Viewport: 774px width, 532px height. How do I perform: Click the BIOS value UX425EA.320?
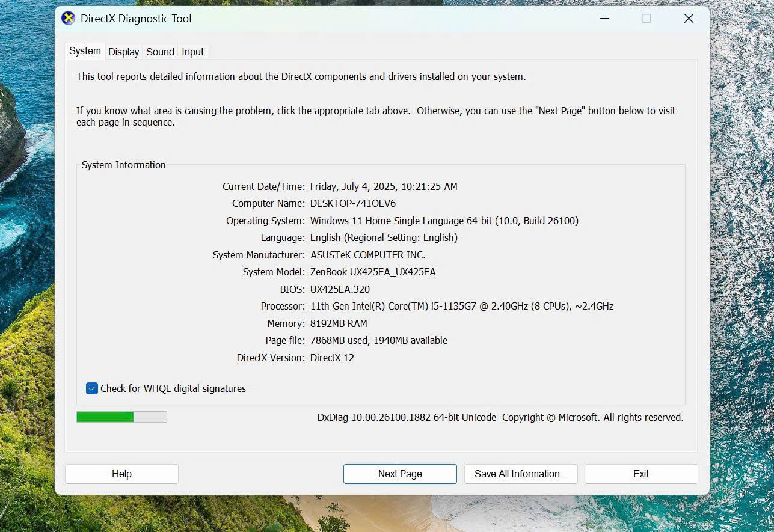point(340,289)
